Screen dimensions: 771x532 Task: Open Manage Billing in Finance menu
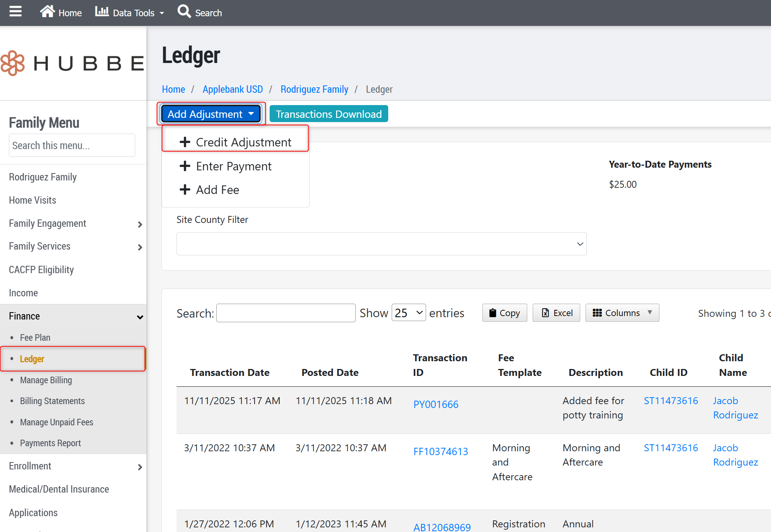(46, 380)
